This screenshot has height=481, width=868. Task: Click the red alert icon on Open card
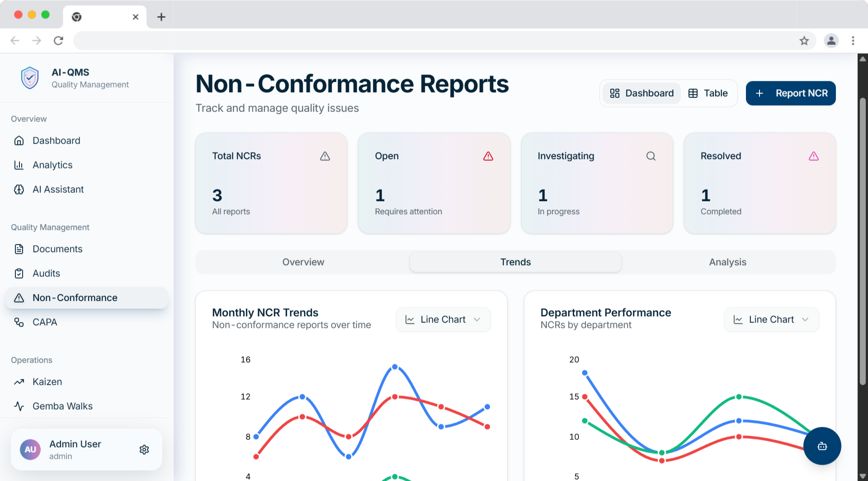coord(488,156)
